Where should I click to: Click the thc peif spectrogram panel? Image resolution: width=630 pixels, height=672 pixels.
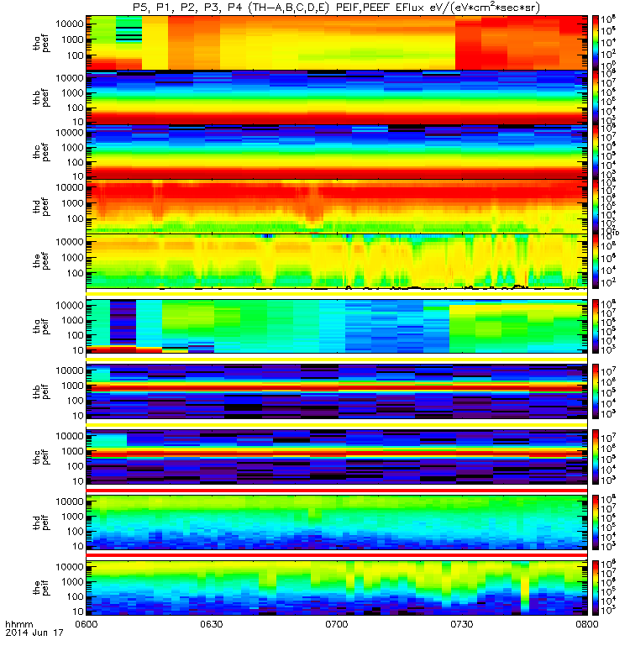337,457
